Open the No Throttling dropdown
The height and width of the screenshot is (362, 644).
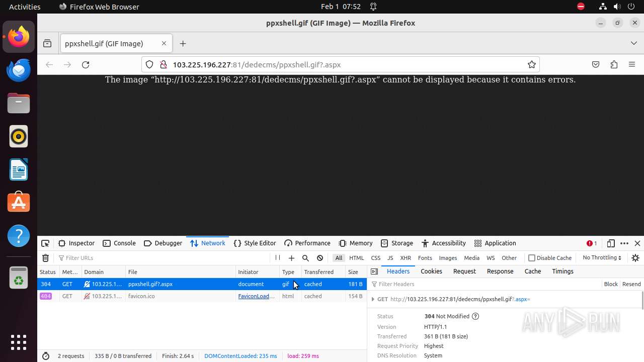point(602,258)
